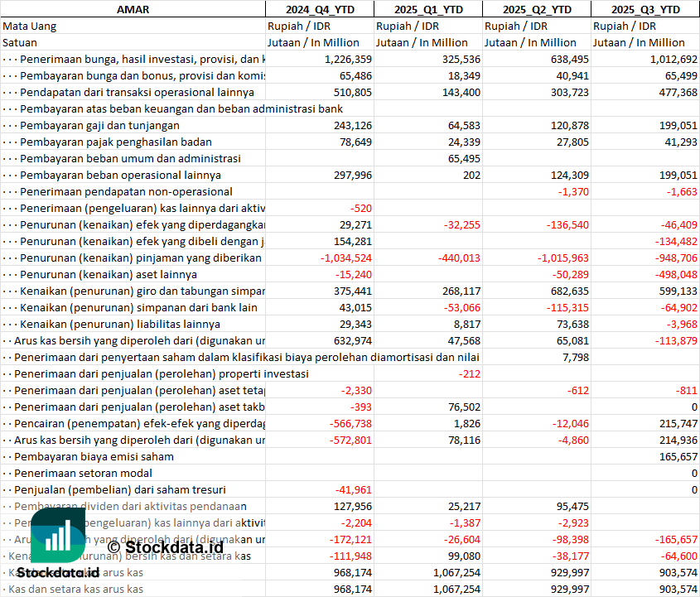This screenshot has width=700, height=597.
Task: Select the negative value -572,801
Action: [350, 440]
